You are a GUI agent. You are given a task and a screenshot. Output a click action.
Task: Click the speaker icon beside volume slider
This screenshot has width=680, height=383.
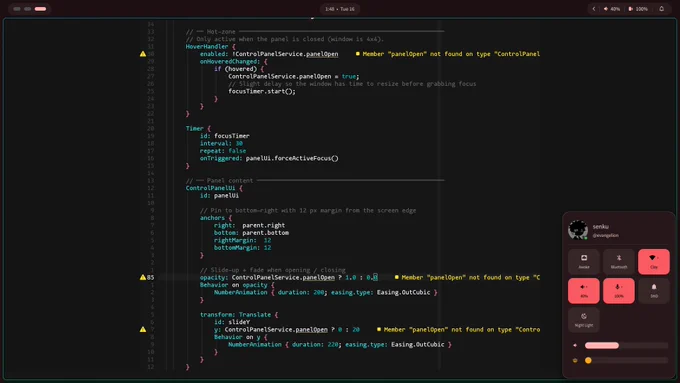click(x=575, y=346)
